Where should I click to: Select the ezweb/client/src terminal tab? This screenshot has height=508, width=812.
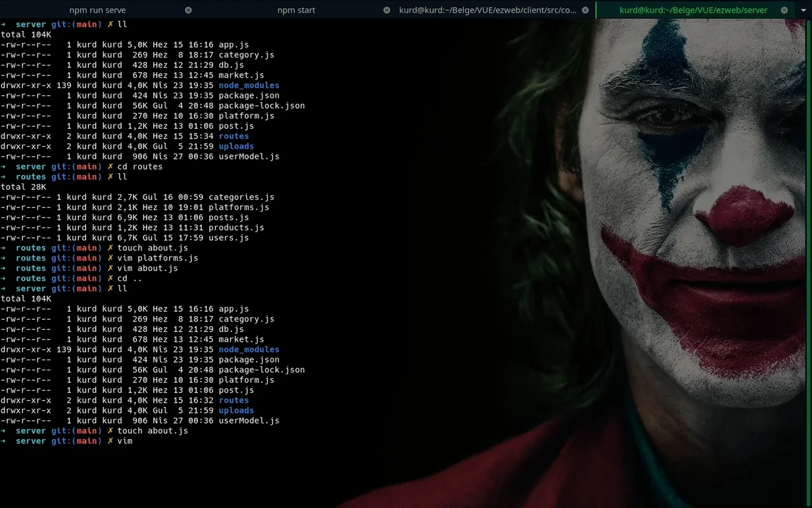488,10
